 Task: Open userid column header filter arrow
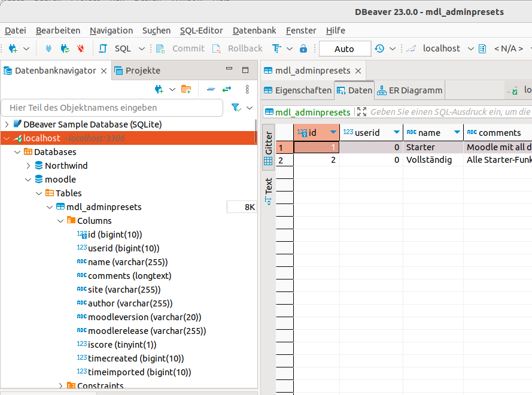click(396, 132)
